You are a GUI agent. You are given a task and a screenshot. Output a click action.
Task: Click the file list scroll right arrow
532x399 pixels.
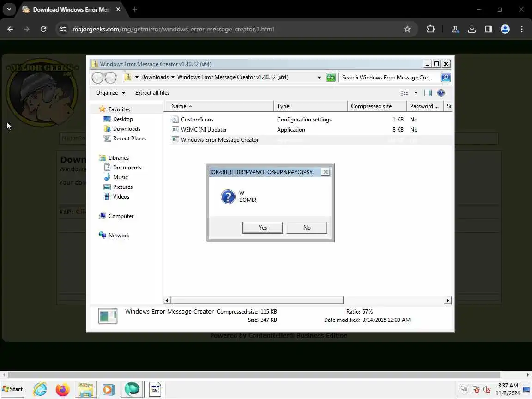(x=447, y=300)
